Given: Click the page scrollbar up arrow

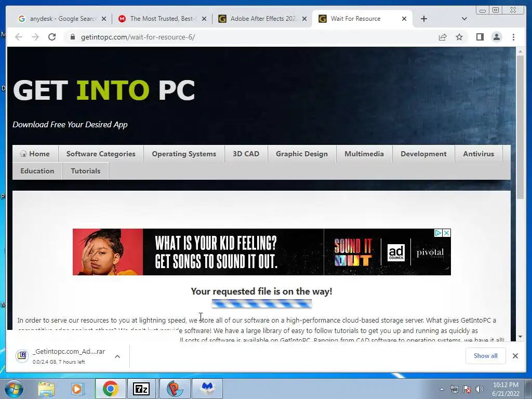Looking at the screenshot, I should click(520, 51).
